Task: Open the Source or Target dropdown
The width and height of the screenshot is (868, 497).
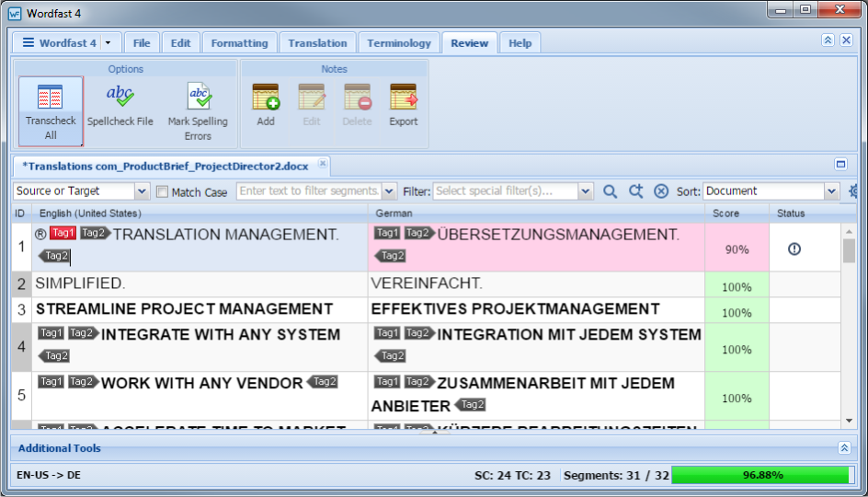Action: click(142, 191)
